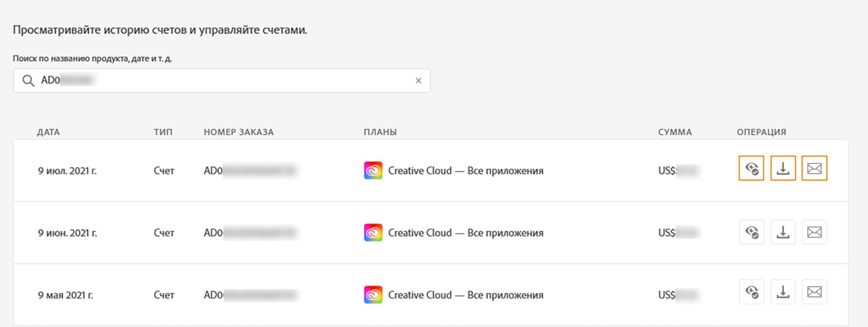
Task: Click order number in July row
Action: pos(250,171)
